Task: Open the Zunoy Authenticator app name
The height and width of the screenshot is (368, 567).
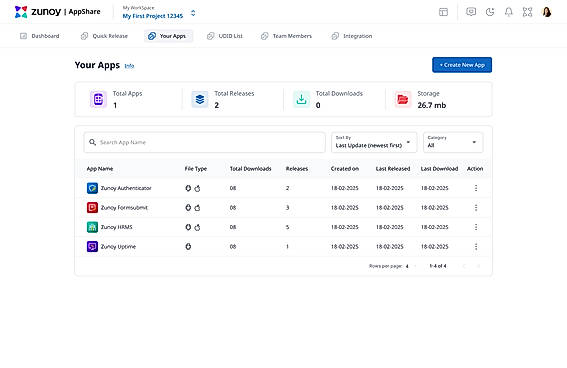Action: coord(126,188)
